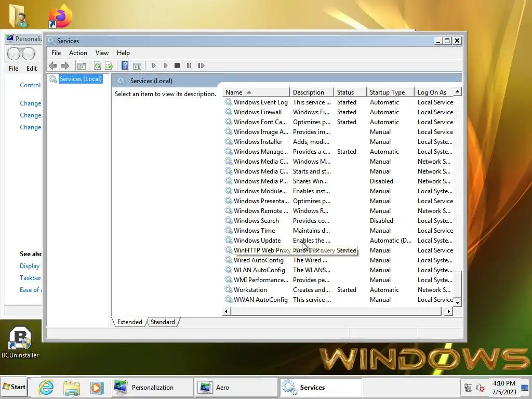
Task: Click the gear icon next to Windows Time
Action: (229, 230)
